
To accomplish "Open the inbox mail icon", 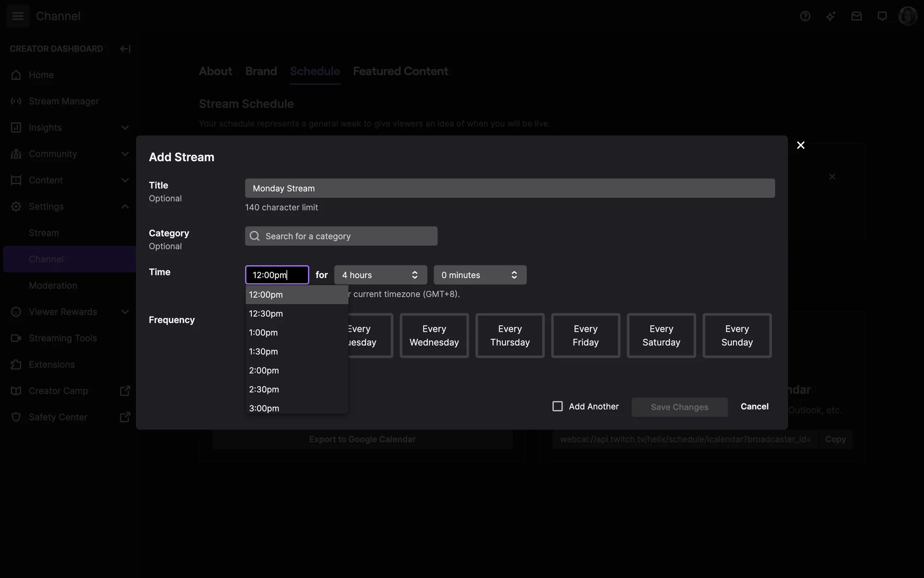I will tap(856, 16).
